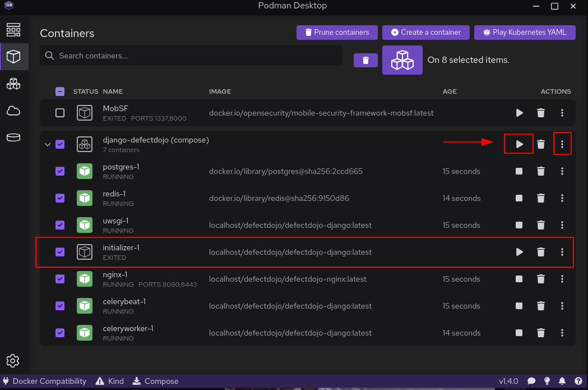Image resolution: width=588 pixels, height=390 pixels.
Task: Open the notifications bell icon
Action: [x=562, y=381]
